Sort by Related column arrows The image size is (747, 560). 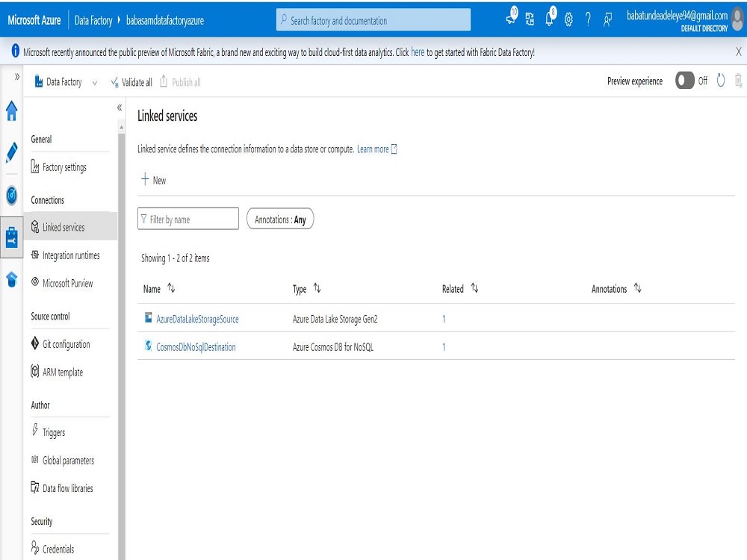point(474,288)
